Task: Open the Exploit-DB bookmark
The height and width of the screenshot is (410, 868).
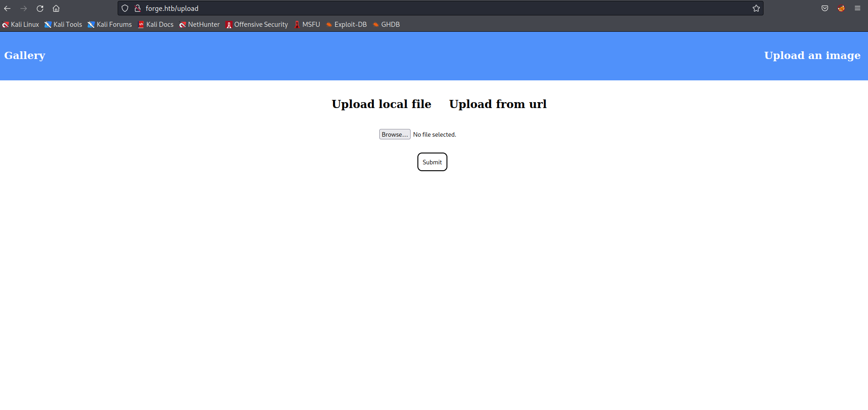Action: click(346, 25)
